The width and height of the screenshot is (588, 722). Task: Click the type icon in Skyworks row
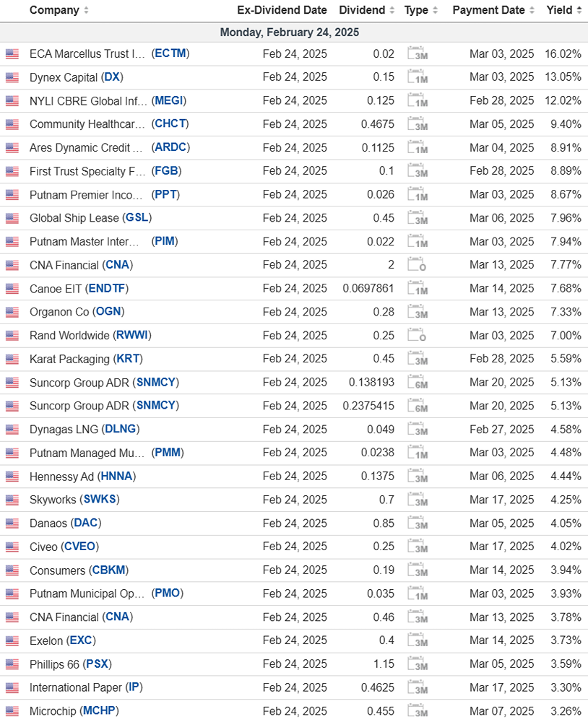click(417, 500)
